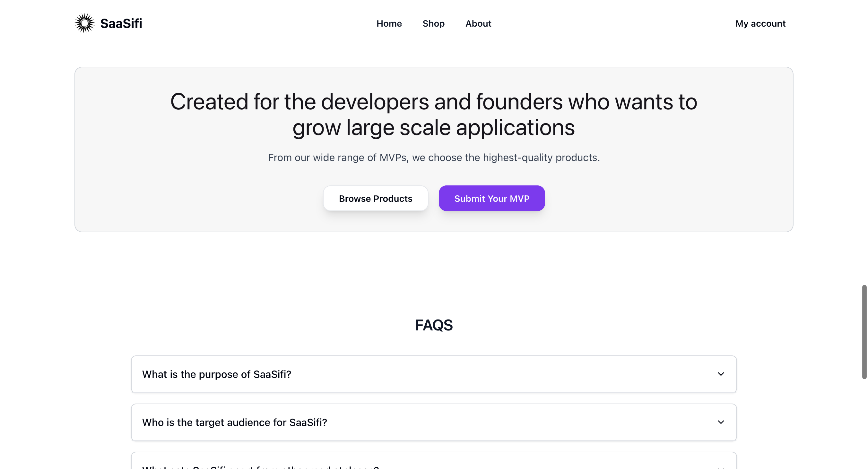This screenshot has height=469, width=868.
Task: Expand "What is the purpose of SaaSifi?"
Action: click(434, 374)
